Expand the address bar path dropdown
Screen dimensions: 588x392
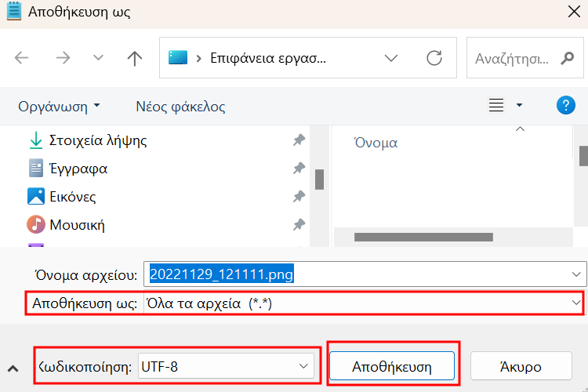click(391, 58)
